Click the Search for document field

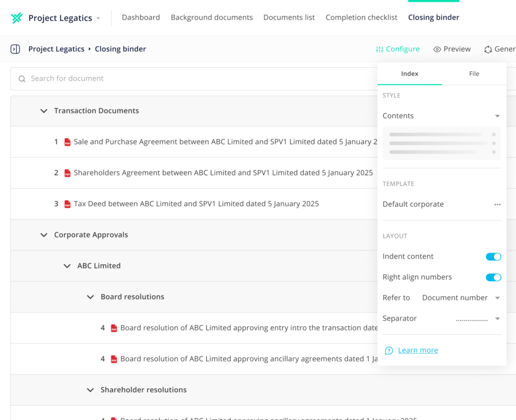point(194,79)
